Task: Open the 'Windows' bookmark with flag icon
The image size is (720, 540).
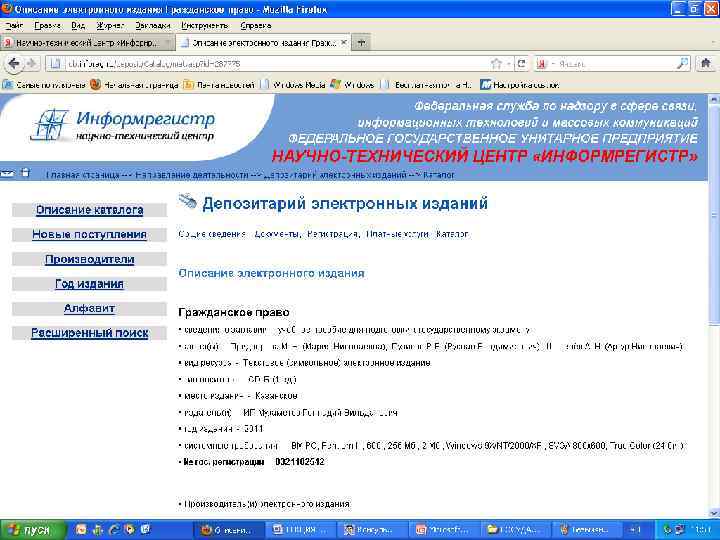Action: coord(353,85)
